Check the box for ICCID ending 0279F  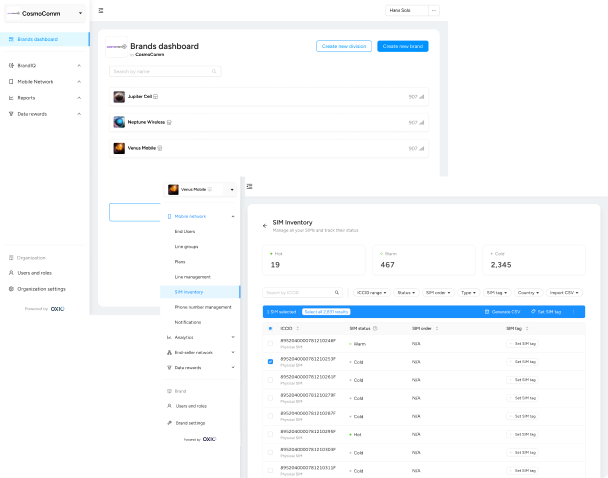point(270,398)
